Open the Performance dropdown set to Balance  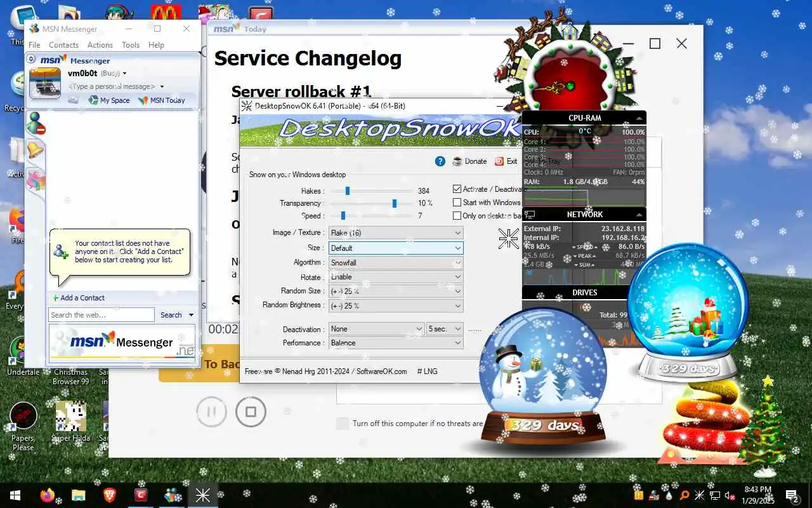click(x=396, y=343)
